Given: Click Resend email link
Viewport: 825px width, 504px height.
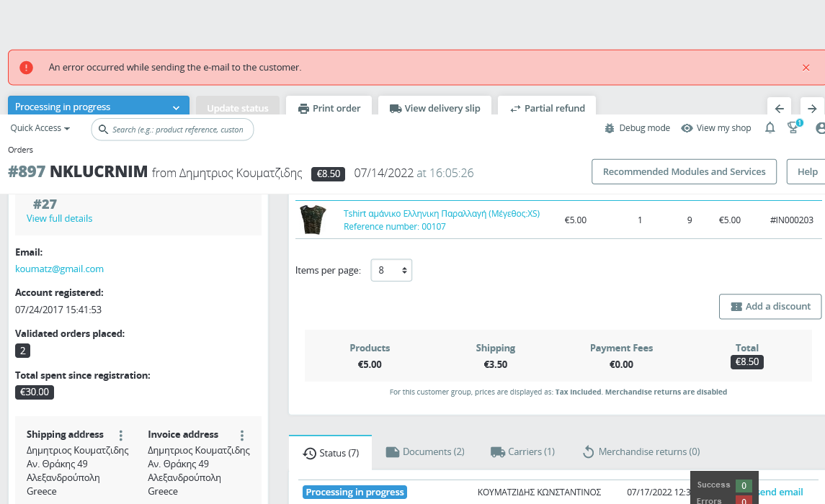Looking at the screenshot, I should coord(780,492).
